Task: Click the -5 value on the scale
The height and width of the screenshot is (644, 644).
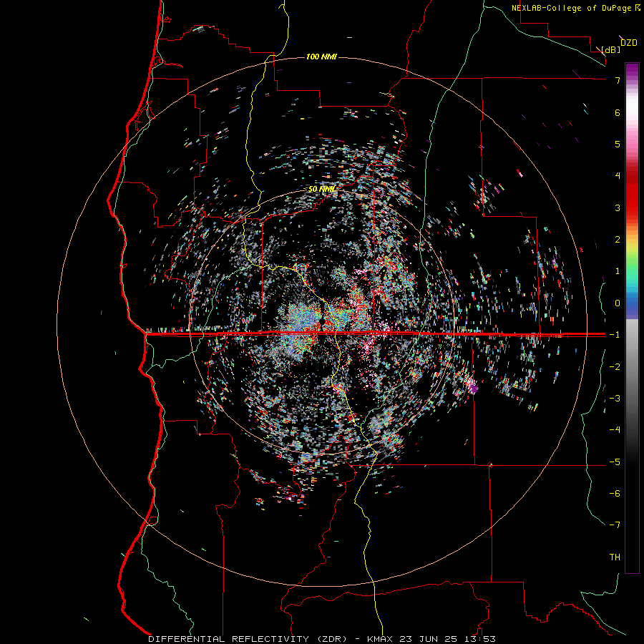Action: point(615,462)
